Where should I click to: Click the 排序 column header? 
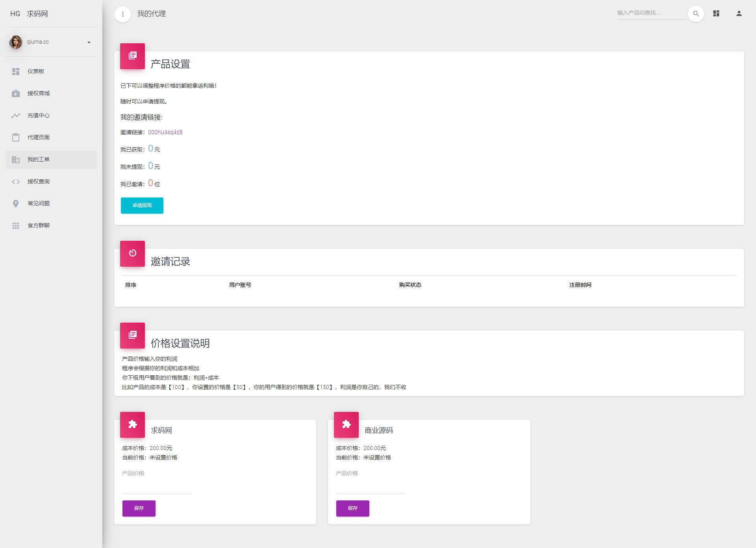tap(131, 285)
